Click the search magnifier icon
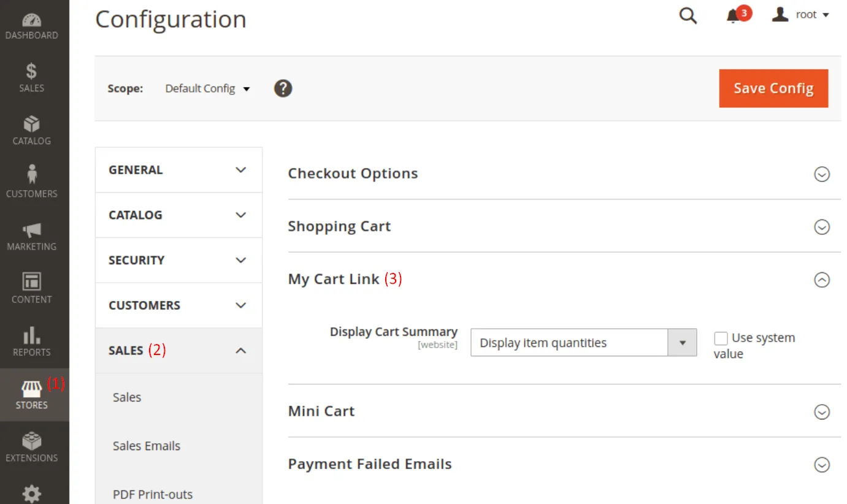The height and width of the screenshot is (504, 847). tap(688, 16)
